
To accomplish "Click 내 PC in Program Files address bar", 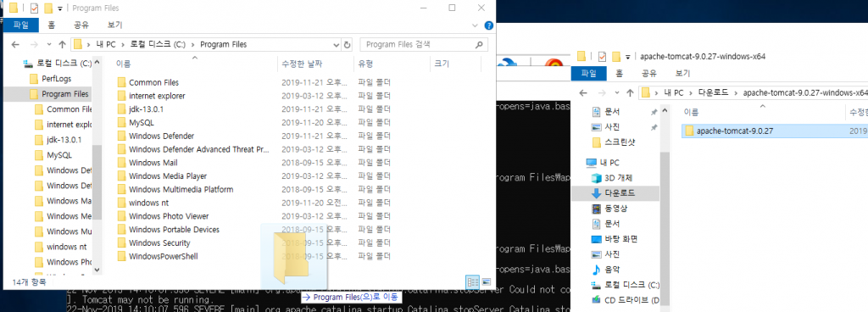I will (106, 44).
